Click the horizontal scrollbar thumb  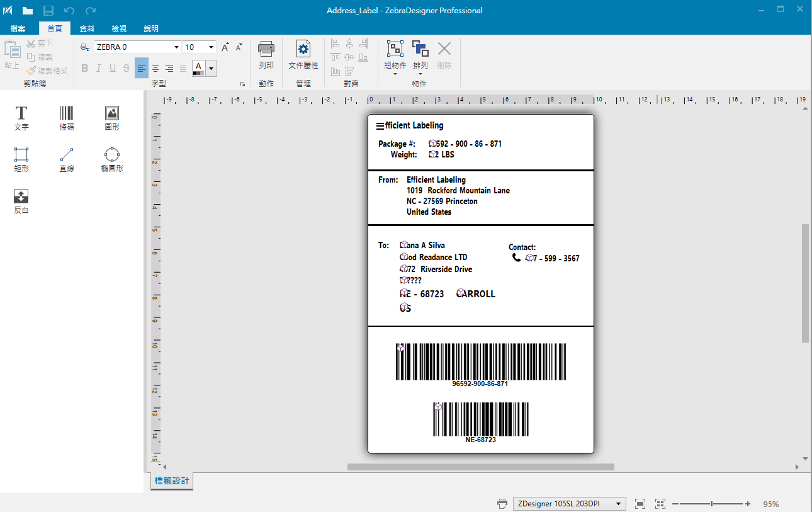tap(480, 467)
